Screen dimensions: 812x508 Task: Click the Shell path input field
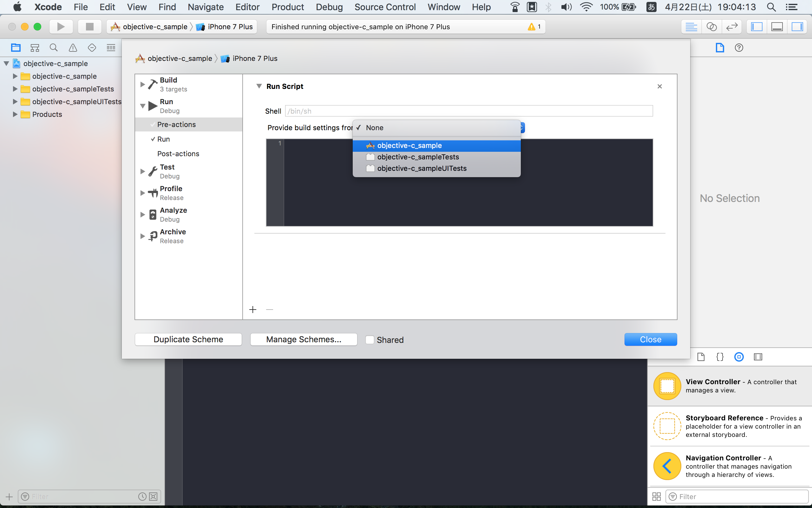coord(469,111)
